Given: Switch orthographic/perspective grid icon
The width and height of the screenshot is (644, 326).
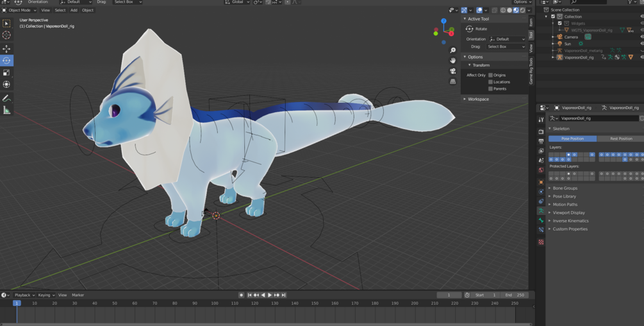Looking at the screenshot, I should click(x=452, y=81).
